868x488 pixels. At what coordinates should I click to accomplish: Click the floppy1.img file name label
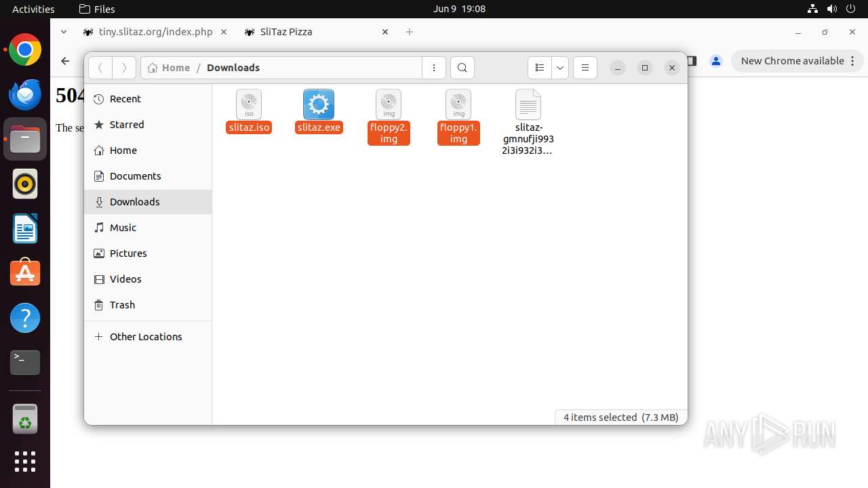click(458, 133)
